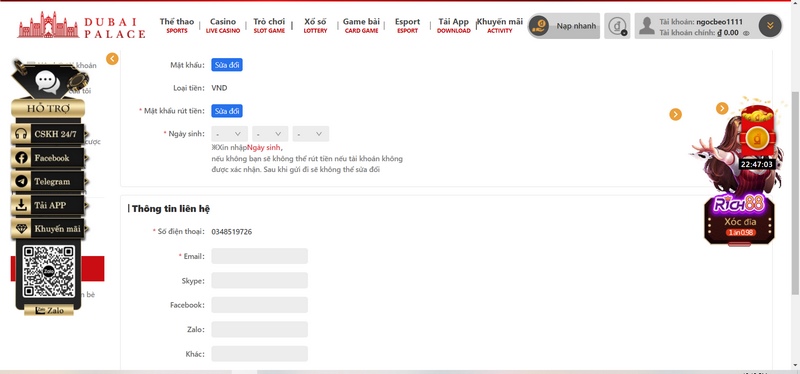Click the download arrow icon on Tải APP
This screenshot has width=800, height=374.
point(21,205)
